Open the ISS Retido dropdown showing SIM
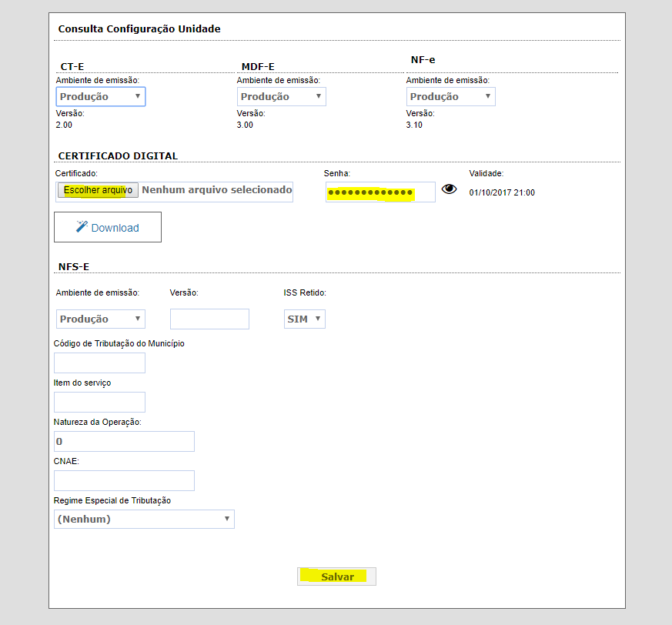Image resolution: width=672 pixels, height=625 pixels. (x=304, y=319)
